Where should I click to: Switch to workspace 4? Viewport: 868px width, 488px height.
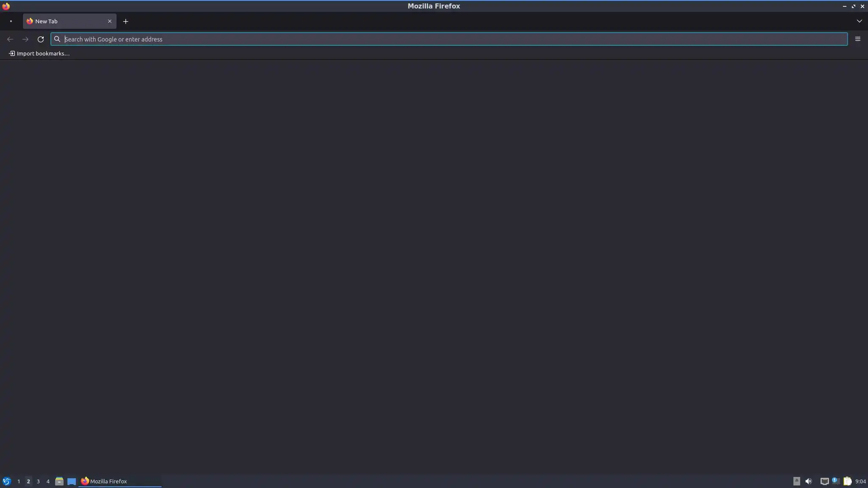(48, 481)
